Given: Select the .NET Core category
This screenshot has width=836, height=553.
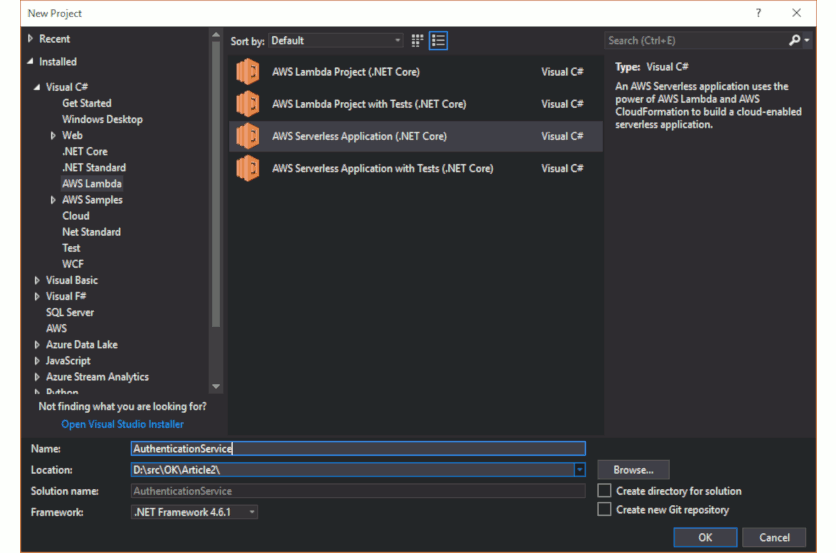Looking at the screenshot, I should (85, 152).
